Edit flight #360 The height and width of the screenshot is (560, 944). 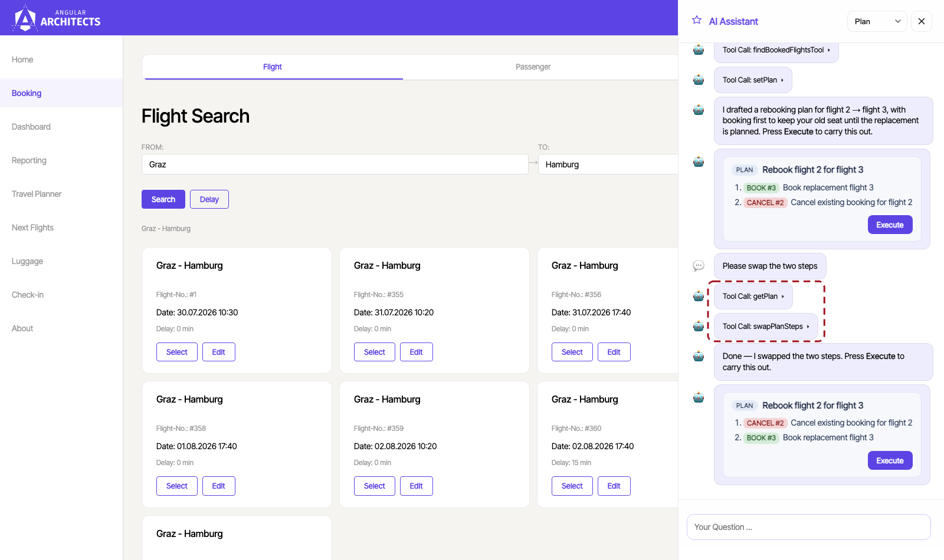614,486
